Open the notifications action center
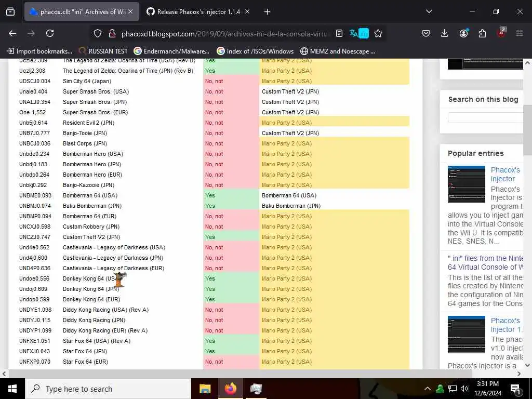The height and width of the screenshot is (399, 532). (x=516, y=389)
